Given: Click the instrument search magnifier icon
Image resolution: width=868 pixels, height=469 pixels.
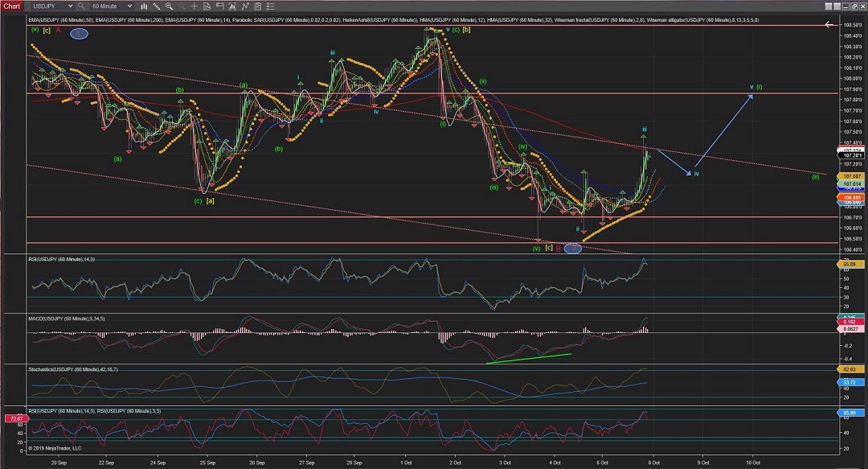Looking at the screenshot, I should tap(81, 6).
